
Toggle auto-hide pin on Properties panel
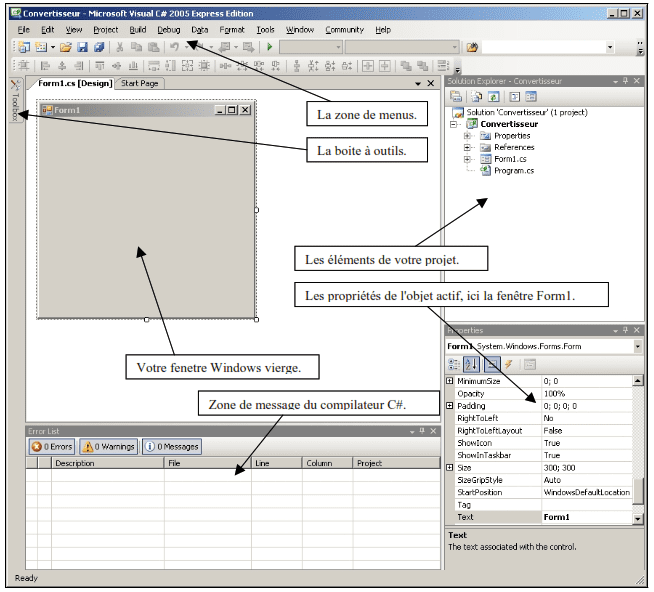[x=625, y=330]
